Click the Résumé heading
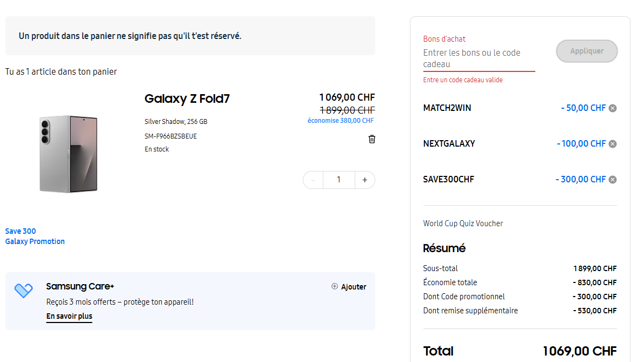Image resolution: width=644 pixels, height=362 pixels. click(444, 248)
